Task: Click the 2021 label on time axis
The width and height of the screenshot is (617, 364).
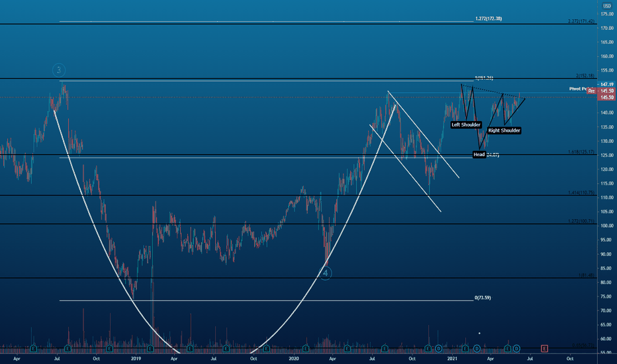Action: [x=452, y=359]
